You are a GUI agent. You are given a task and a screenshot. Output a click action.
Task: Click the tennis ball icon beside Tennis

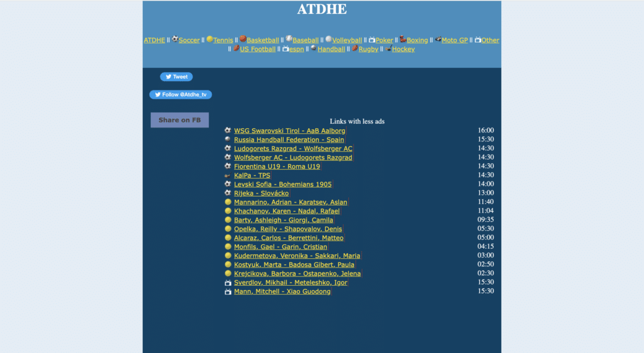[x=209, y=39]
